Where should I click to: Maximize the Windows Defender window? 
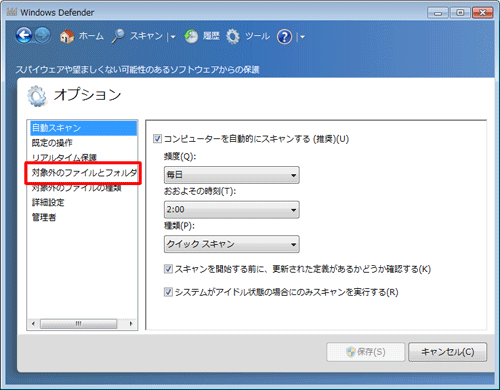click(x=460, y=13)
